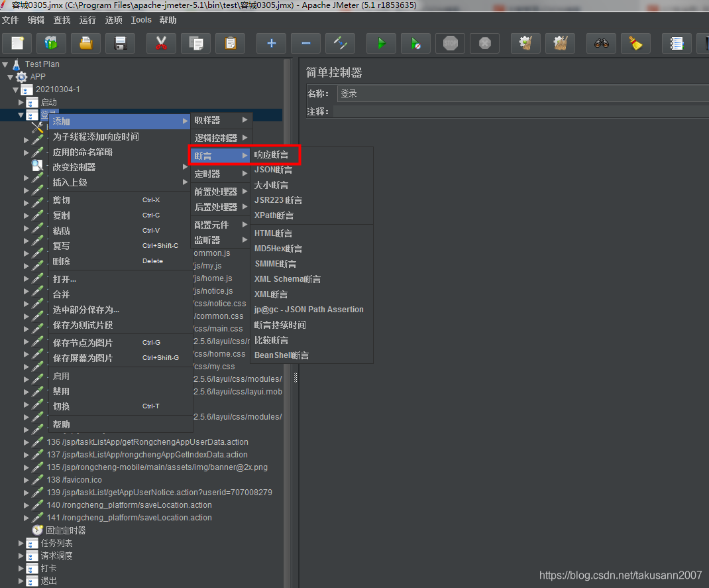This screenshot has height=588, width=709.
Task: Collapse the APP thread group node
Action: coord(11,78)
